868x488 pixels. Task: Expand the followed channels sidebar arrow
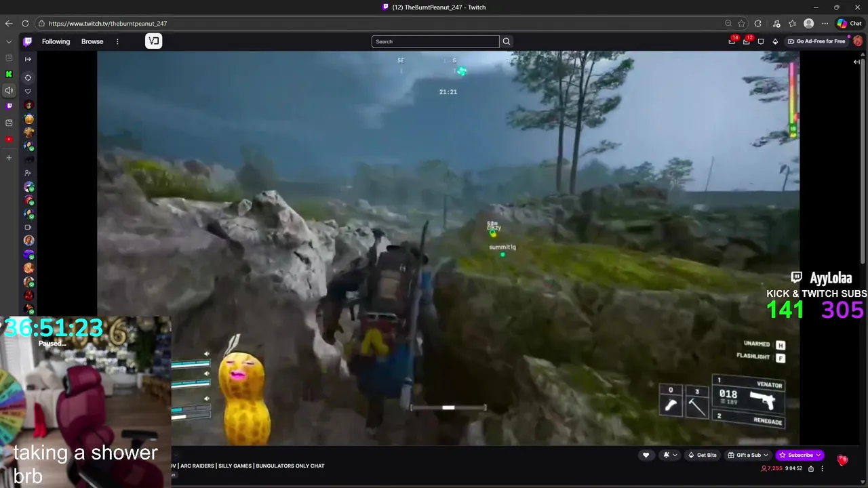click(x=28, y=59)
